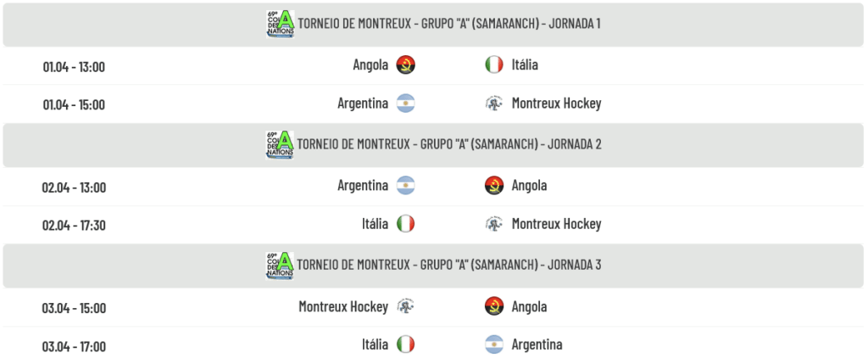Select the Jornada 3 header title
The width and height of the screenshot is (868, 364).
(449, 265)
